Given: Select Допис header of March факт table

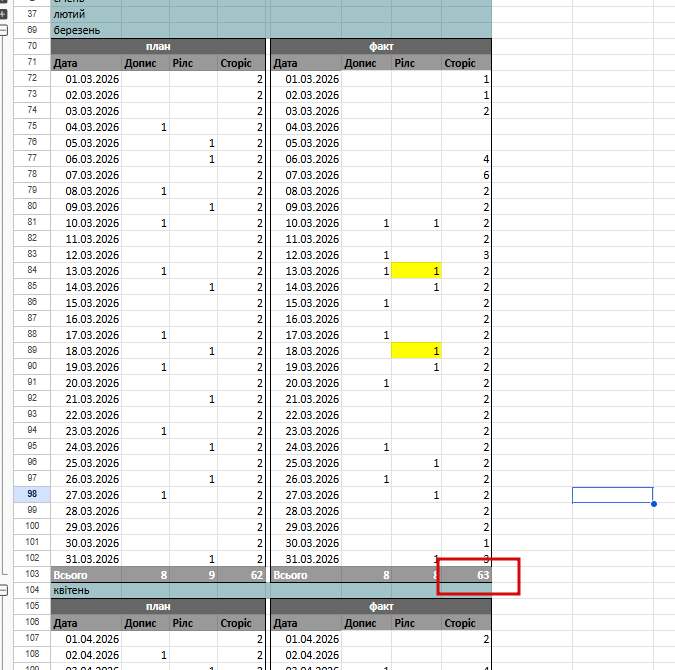Looking at the screenshot, I should (366, 63).
